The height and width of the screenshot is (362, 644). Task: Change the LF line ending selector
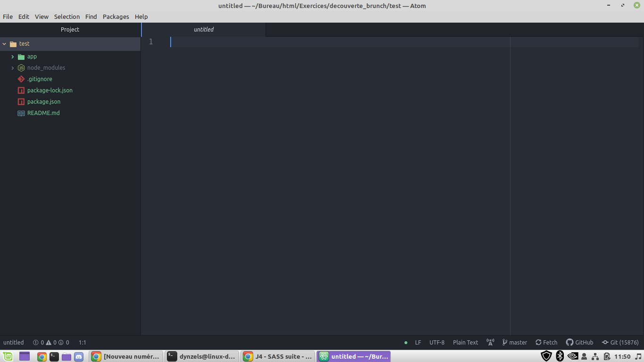(x=418, y=343)
